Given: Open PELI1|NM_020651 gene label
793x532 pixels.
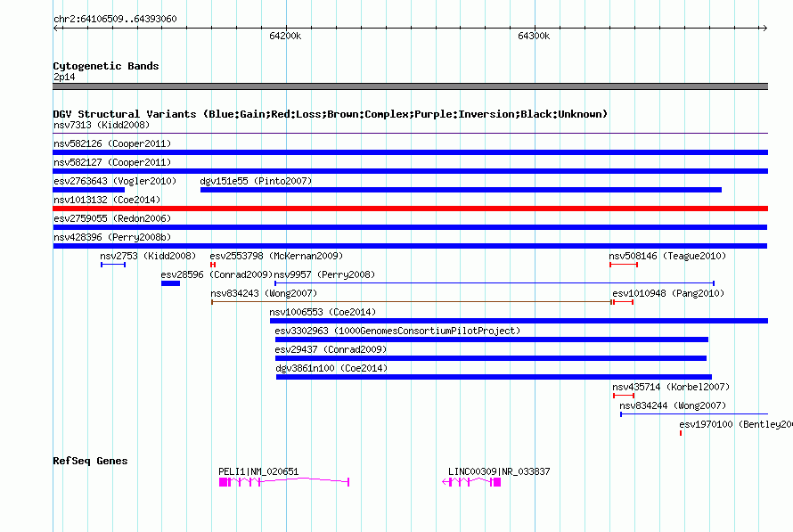Looking at the screenshot, I should 258,471.
